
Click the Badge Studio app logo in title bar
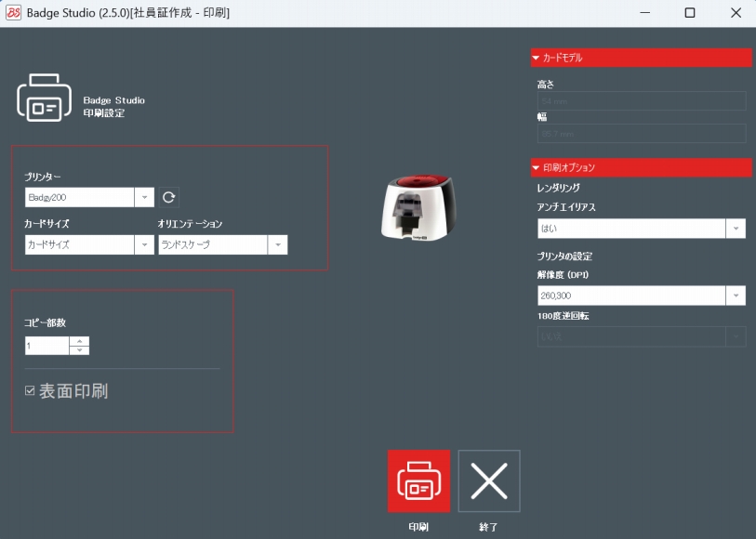[13, 13]
